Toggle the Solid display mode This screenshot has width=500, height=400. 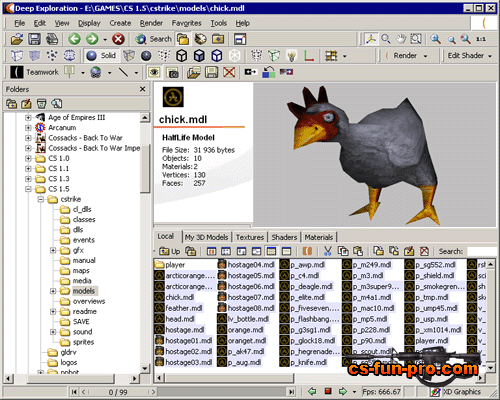point(101,55)
